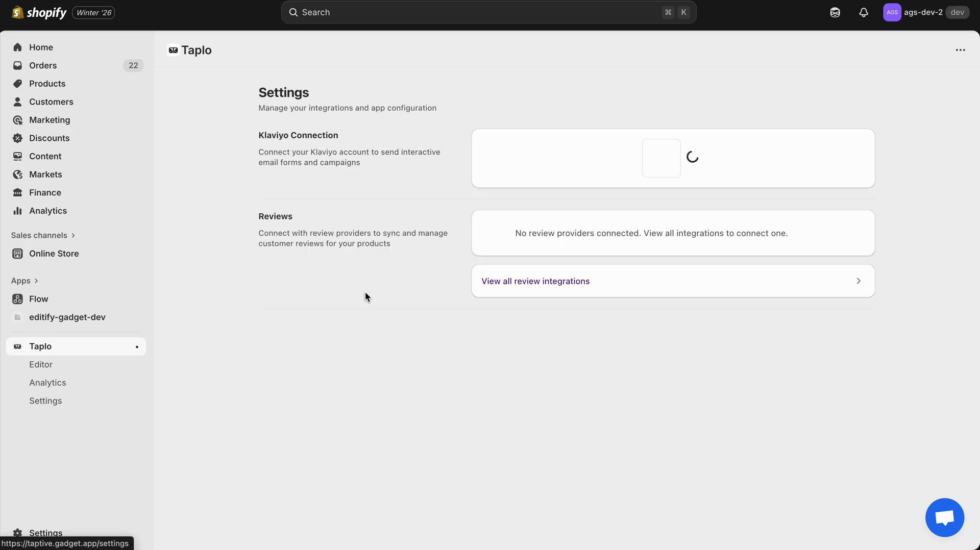Switch to the Editor page under Taplo
Screen dimensions: 980x550
coord(41,364)
